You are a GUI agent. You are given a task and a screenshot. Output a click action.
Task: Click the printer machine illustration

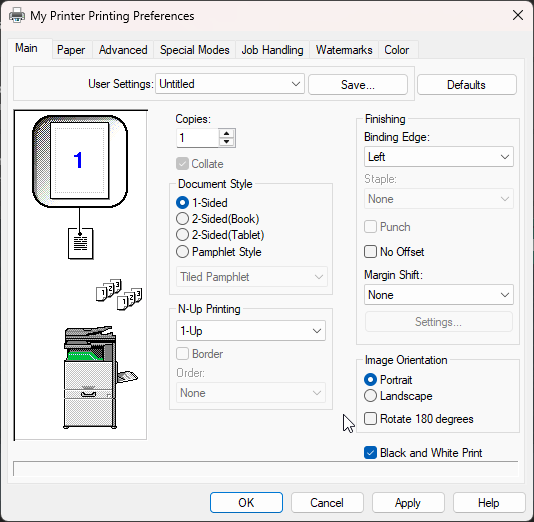coord(100,377)
